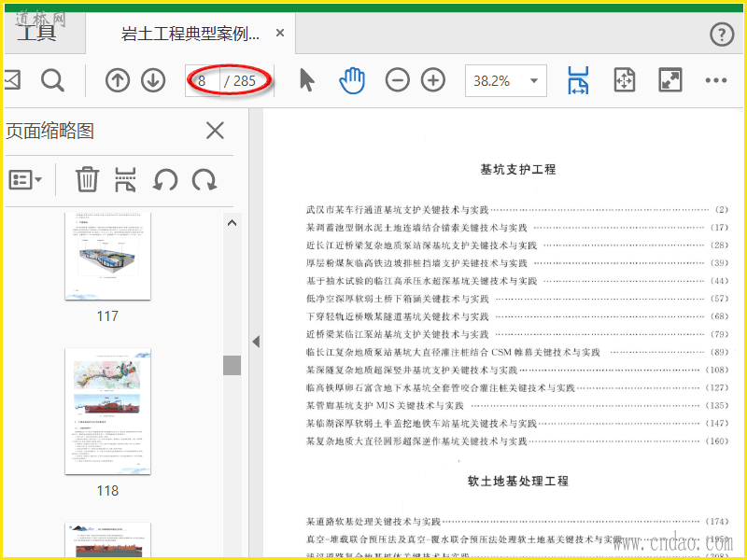This screenshot has height=560, width=747.
Task: Activate the hand pan tool
Action: pyautogui.click(x=352, y=80)
